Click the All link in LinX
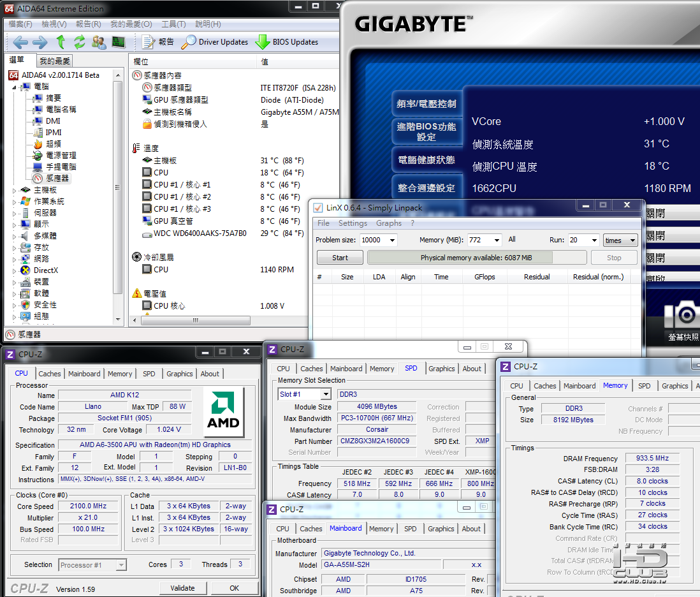 [x=512, y=240]
